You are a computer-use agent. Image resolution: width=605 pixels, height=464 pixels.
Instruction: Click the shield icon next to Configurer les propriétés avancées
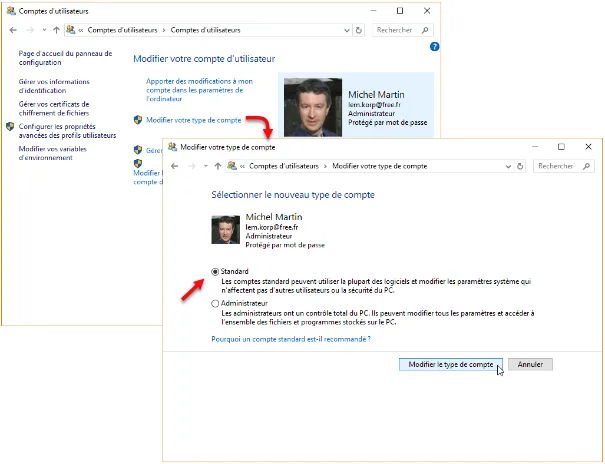click(10, 127)
